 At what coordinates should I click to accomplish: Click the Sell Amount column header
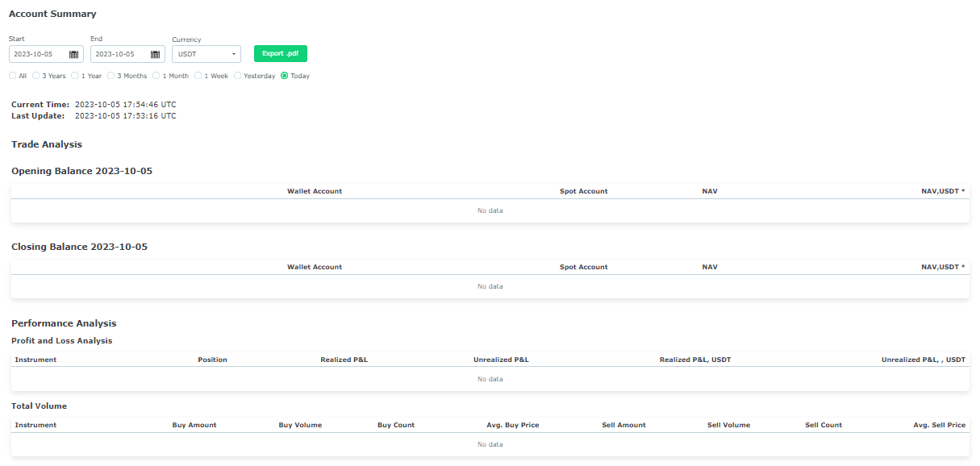pos(623,425)
